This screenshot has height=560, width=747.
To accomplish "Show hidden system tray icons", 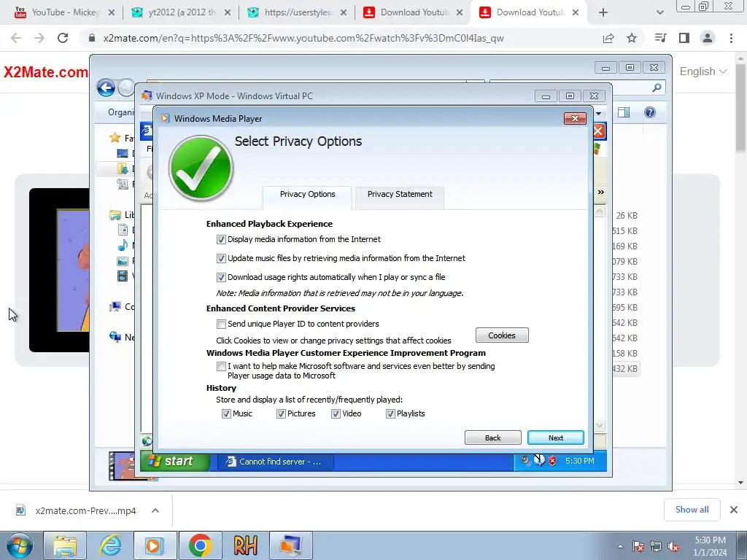I will point(620,546).
